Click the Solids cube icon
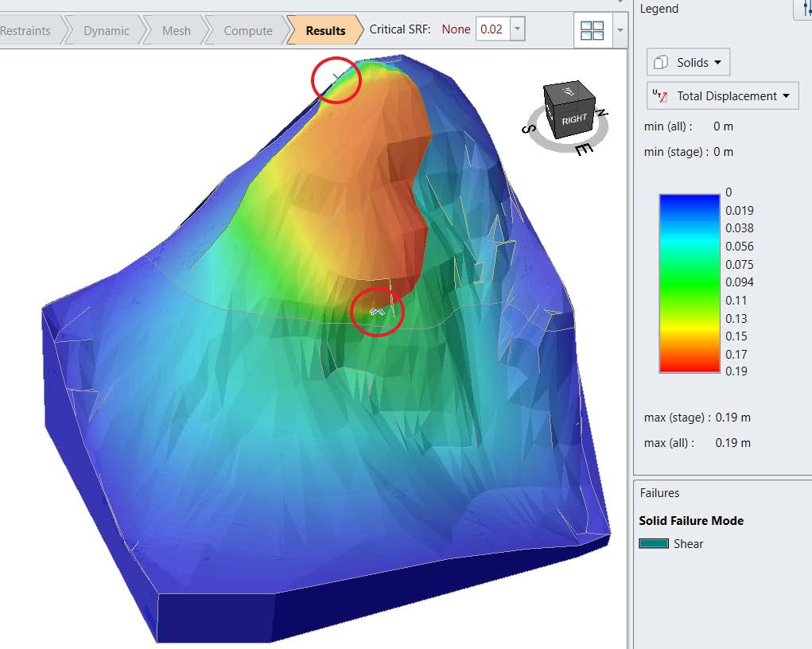Viewport: 812px width, 649px height. pyautogui.click(x=662, y=62)
